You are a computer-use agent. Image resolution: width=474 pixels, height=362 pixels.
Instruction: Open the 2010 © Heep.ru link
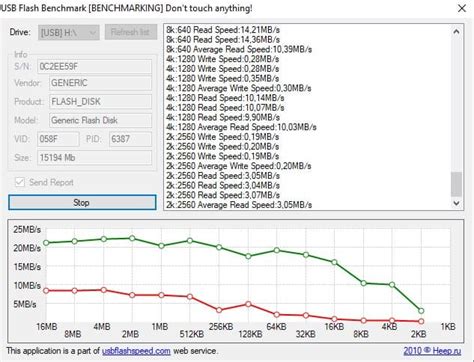click(x=432, y=351)
